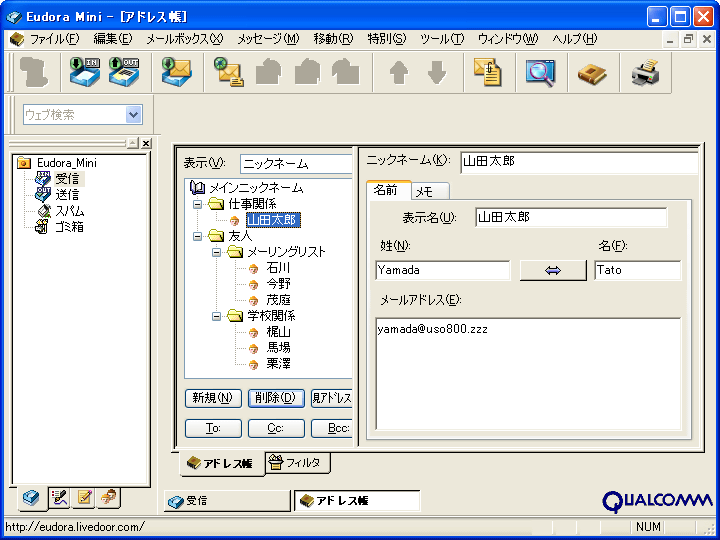Open the Out mailbox toolbar icon
The image size is (720, 540).
124,72
